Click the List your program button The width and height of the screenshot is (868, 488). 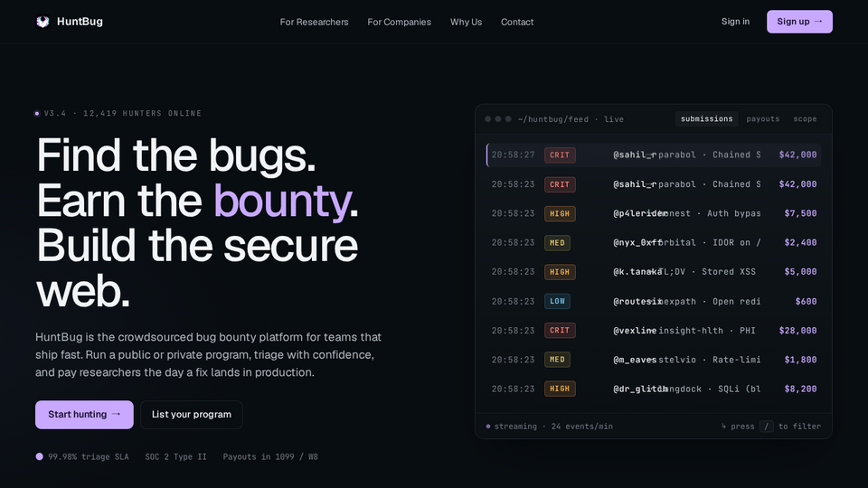tap(192, 415)
